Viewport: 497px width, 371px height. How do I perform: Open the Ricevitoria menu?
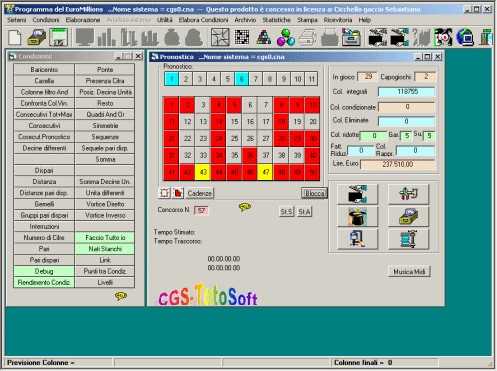point(338,20)
